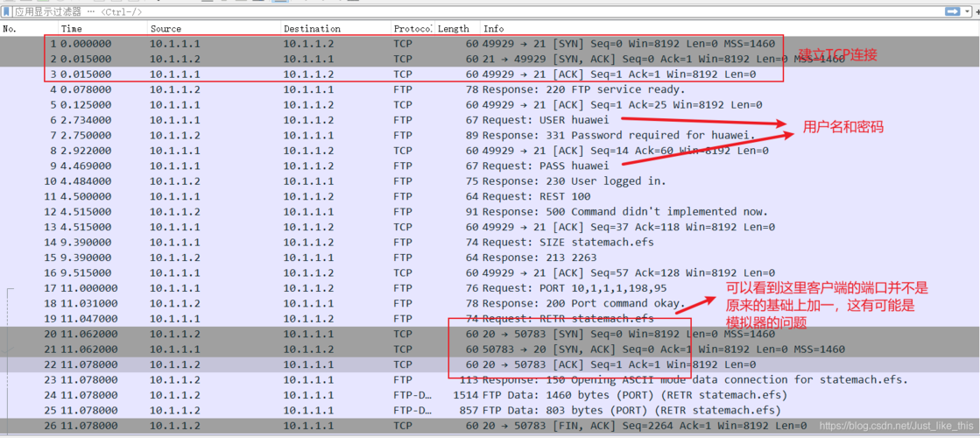
Task: Click the display filter bookmark icon
Action: point(7,12)
